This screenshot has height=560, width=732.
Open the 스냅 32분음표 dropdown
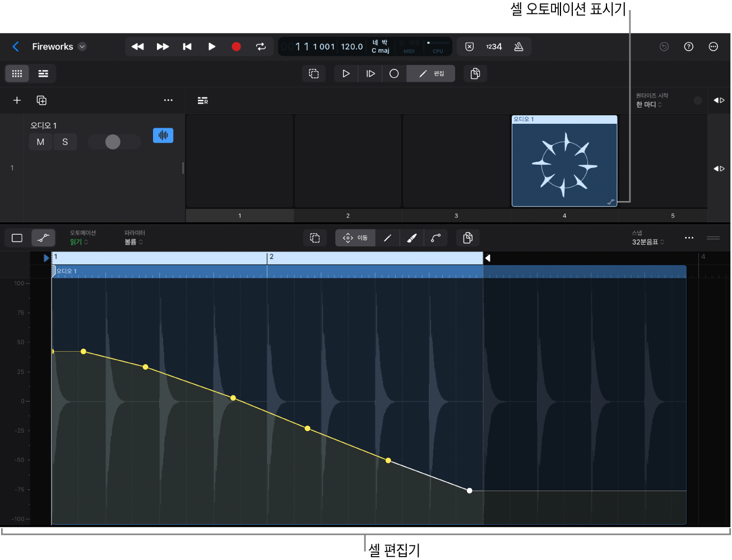point(648,242)
